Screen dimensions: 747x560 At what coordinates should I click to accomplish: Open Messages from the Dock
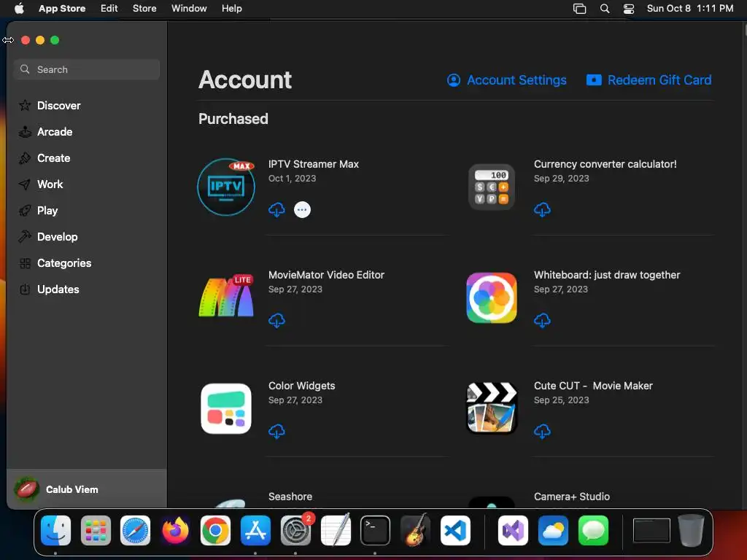click(x=593, y=530)
